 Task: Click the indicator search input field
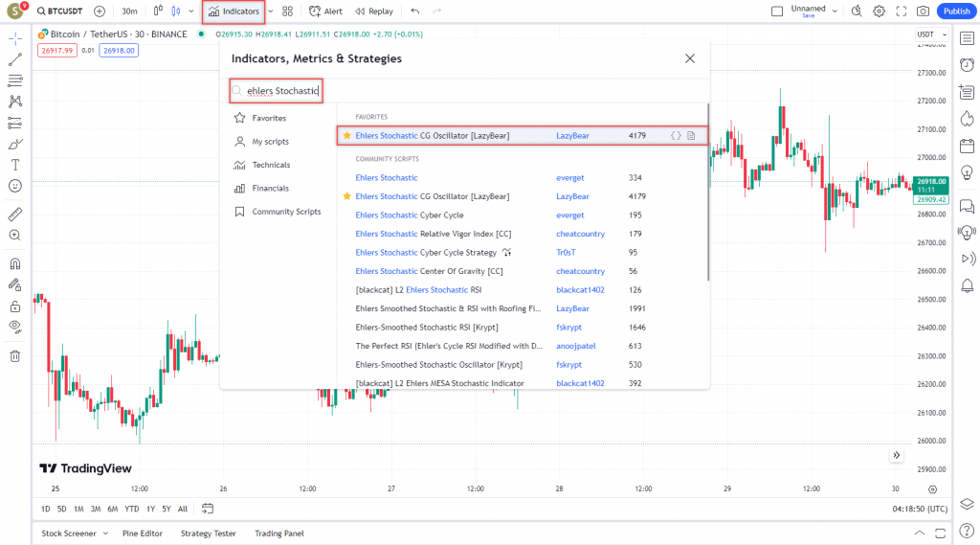coord(277,91)
